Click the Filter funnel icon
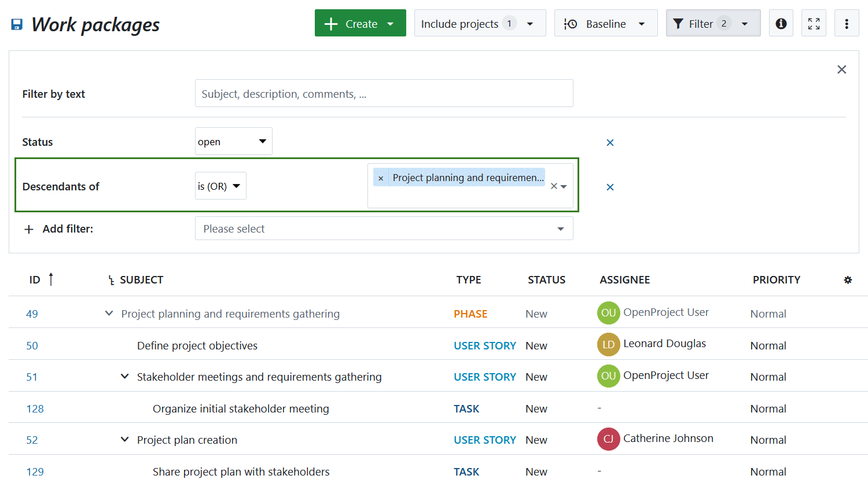 click(678, 23)
